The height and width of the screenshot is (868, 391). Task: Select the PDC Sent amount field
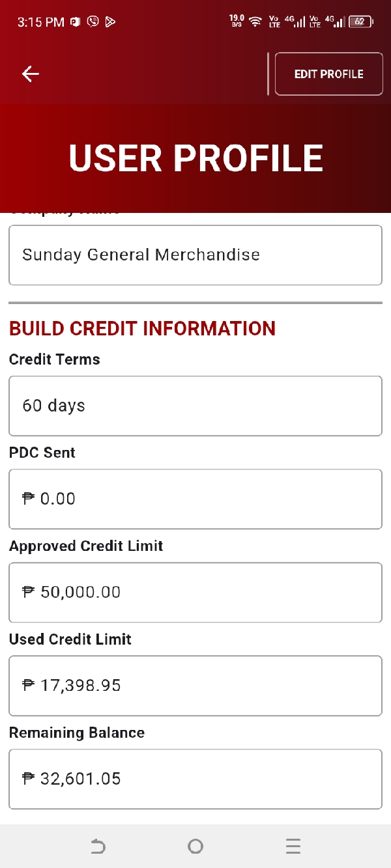click(195, 499)
